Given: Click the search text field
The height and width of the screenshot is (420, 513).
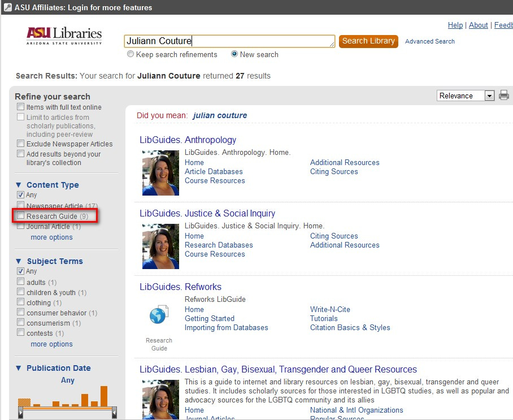Looking at the screenshot, I should (x=229, y=41).
